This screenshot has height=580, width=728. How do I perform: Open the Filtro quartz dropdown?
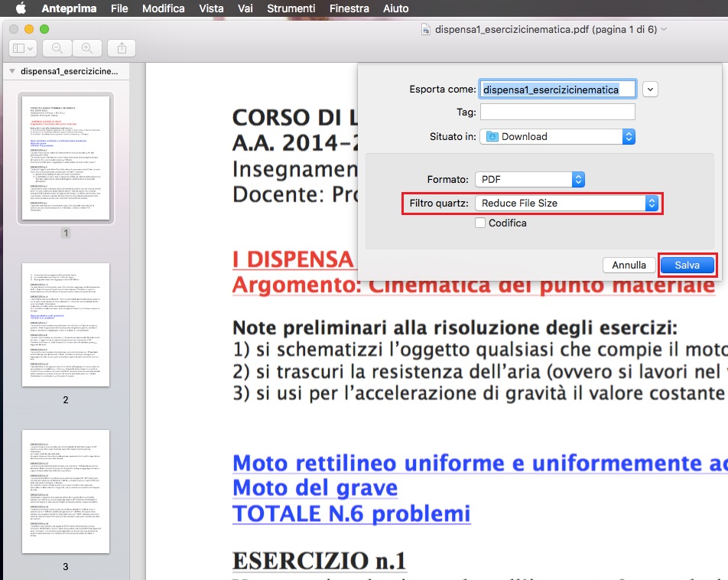[566, 204]
